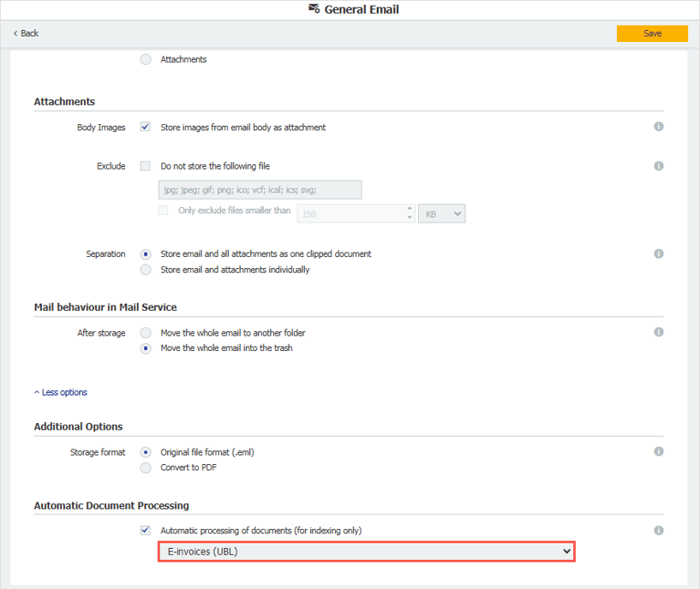Click the info icon for Storage format
The width and height of the screenshot is (700, 589).
pyautogui.click(x=659, y=451)
